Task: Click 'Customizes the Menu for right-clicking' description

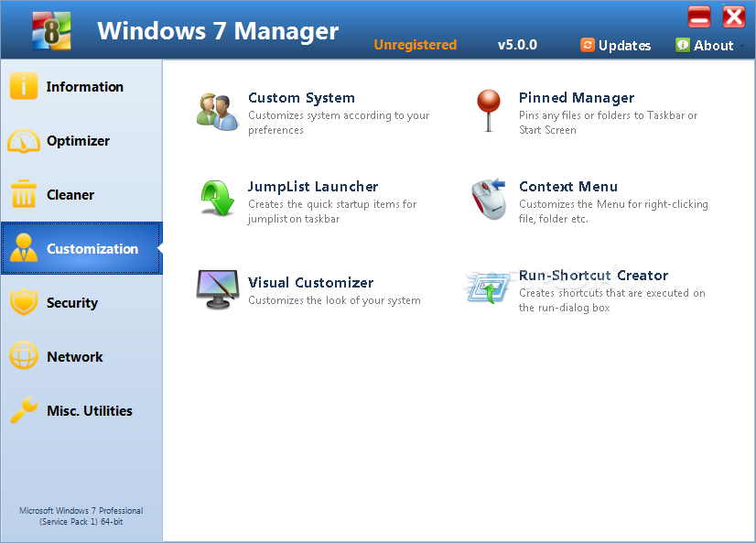Action: point(613,212)
